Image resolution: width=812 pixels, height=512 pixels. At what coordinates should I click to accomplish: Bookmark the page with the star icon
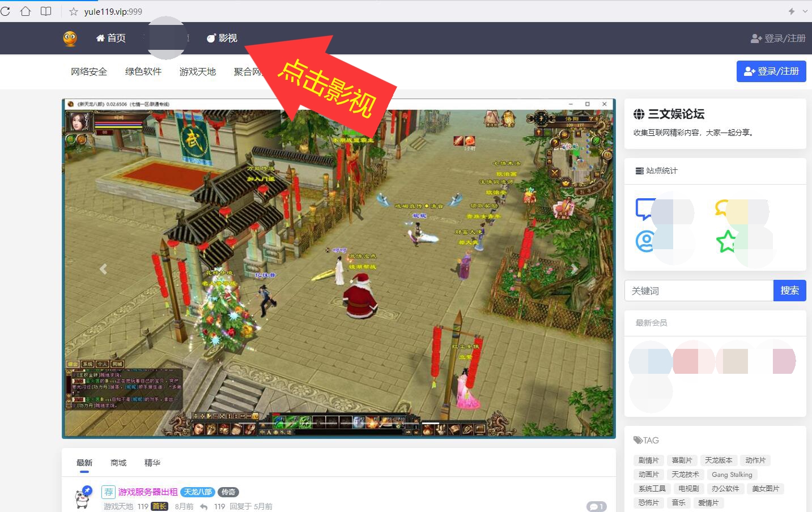74,11
